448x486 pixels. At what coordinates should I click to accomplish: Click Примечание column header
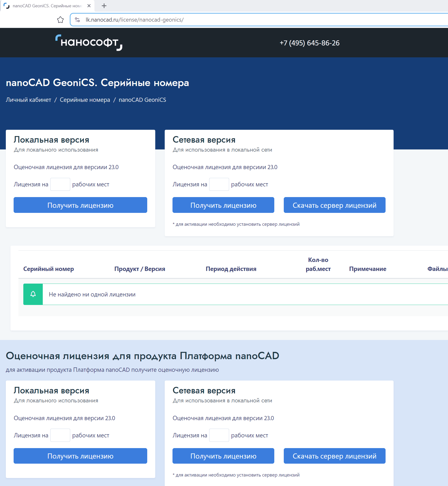(368, 269)
